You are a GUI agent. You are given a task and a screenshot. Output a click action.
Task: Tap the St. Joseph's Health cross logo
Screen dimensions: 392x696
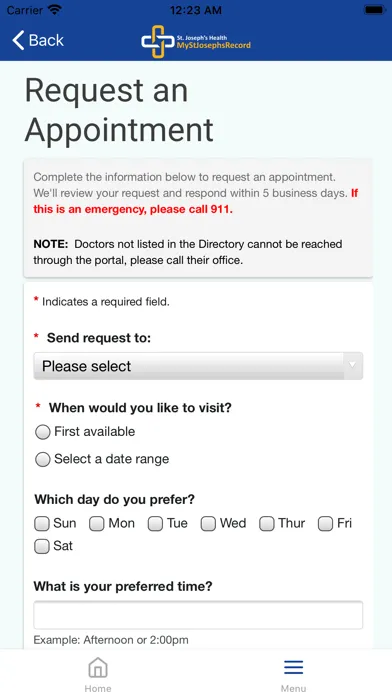click(158, 42)
